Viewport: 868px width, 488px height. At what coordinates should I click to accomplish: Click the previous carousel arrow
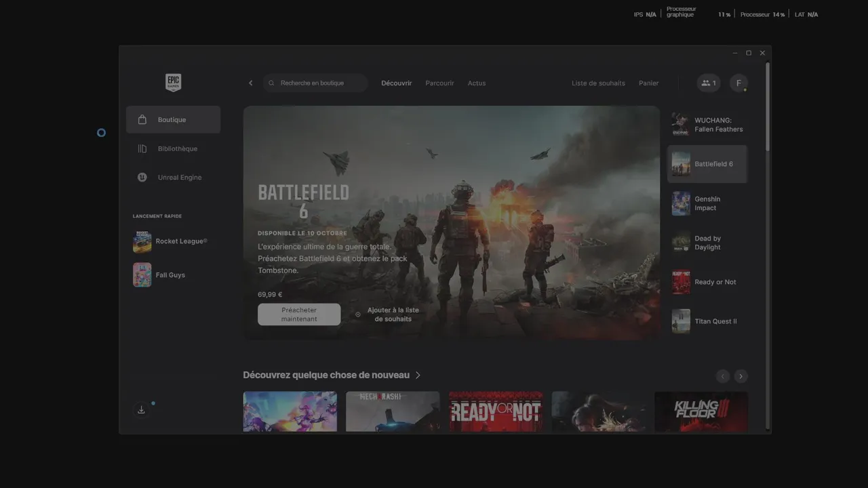point(723,376)
